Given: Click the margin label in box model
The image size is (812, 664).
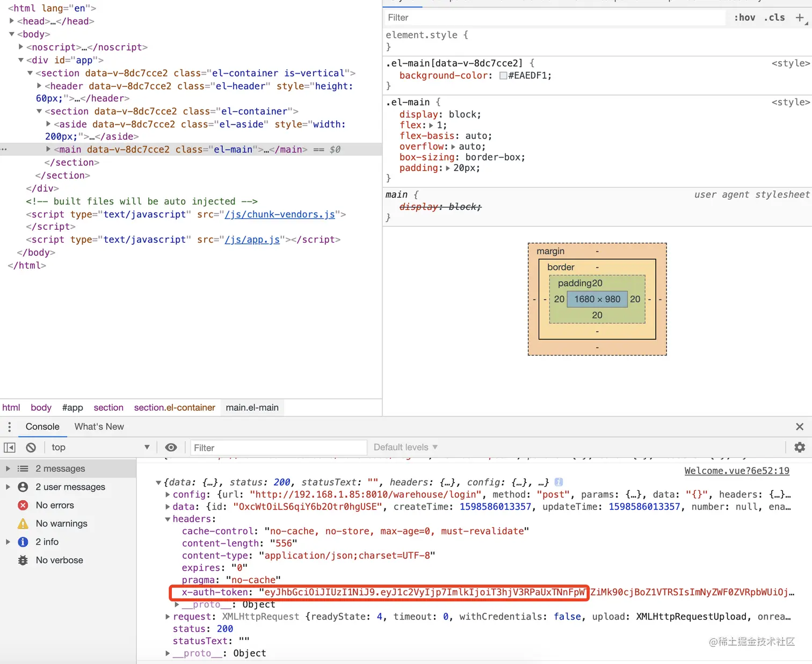Looking at the screenshot, I should click(550, 251).
